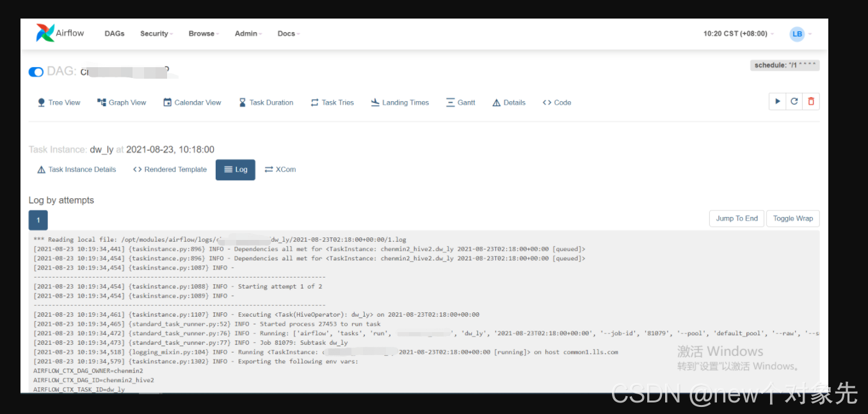This screenshot has height=414, width=868.
Task: Switch to Tree View
Action: point(59,102)
